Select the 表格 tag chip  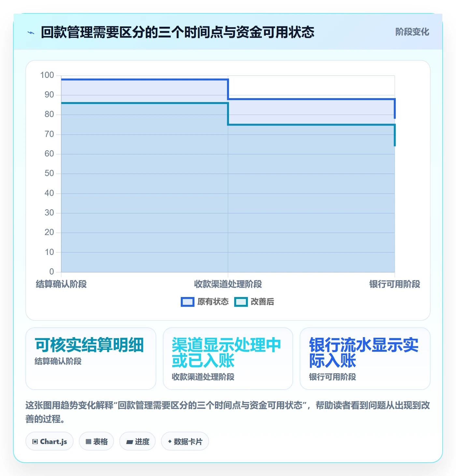[96, 441]
